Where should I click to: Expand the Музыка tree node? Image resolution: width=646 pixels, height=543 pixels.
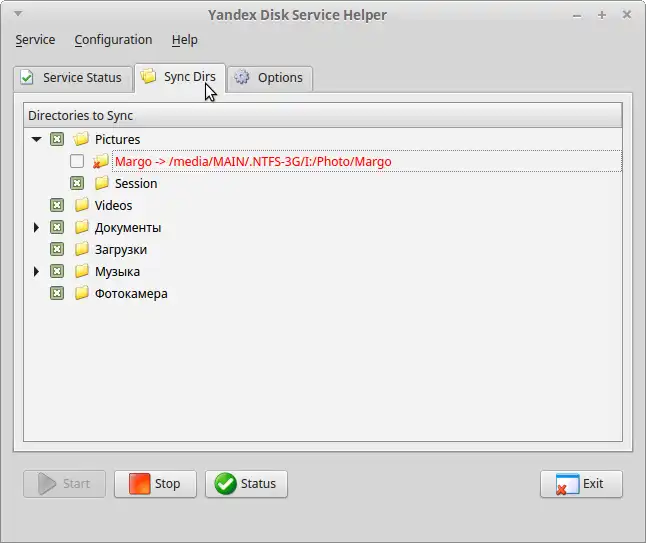[36, 272]
